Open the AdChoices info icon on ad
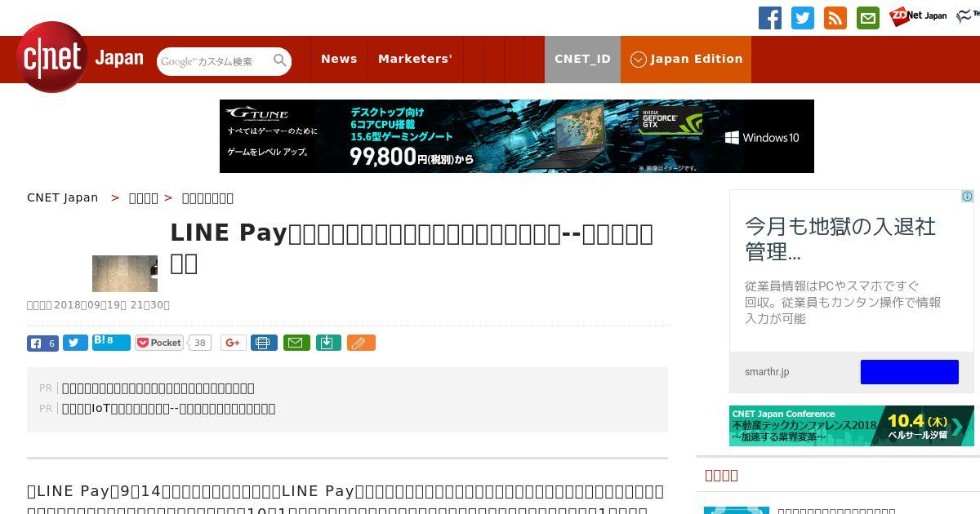Screen dimensions: 980x514 (x=967, y=197)
